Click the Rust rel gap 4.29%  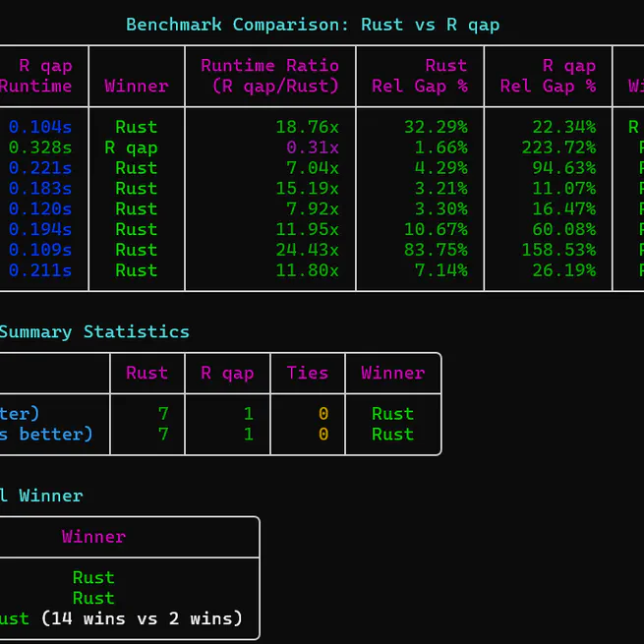click(441, 168)
